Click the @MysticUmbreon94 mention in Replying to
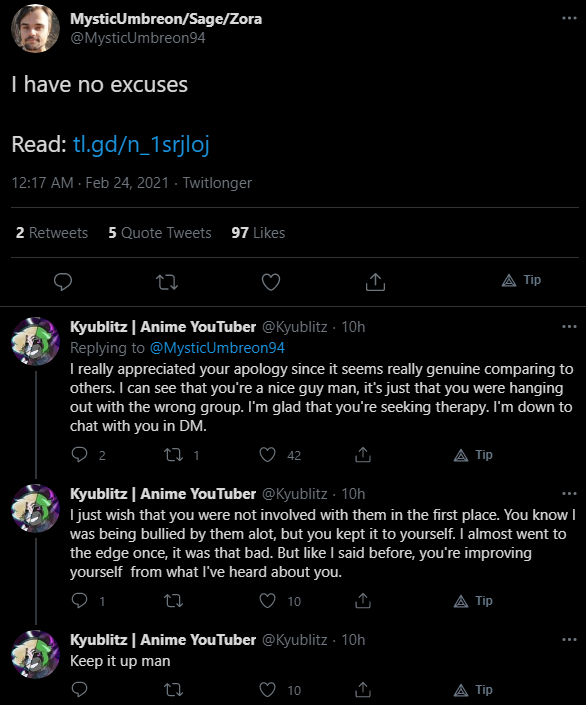The height and width of the screenshot is (705, 586). pyautogui.click(x=217, y=348)
